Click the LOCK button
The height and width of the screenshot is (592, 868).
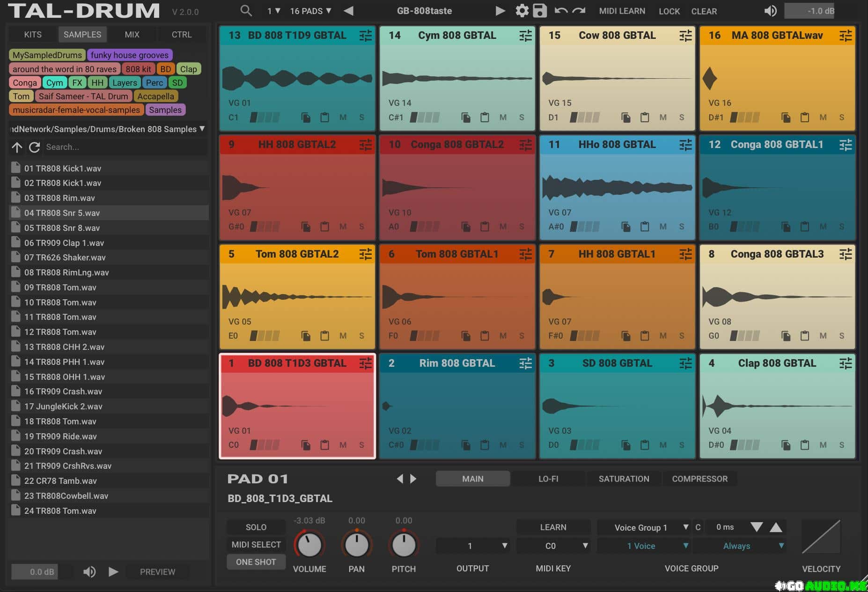(669, 11)
